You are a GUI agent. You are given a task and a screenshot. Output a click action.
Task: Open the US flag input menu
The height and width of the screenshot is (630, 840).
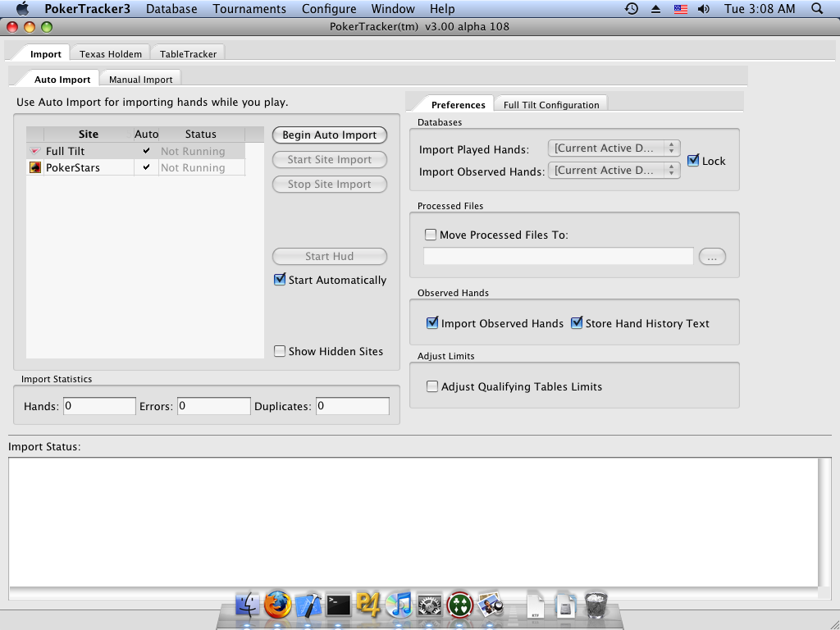pos(680,9)
